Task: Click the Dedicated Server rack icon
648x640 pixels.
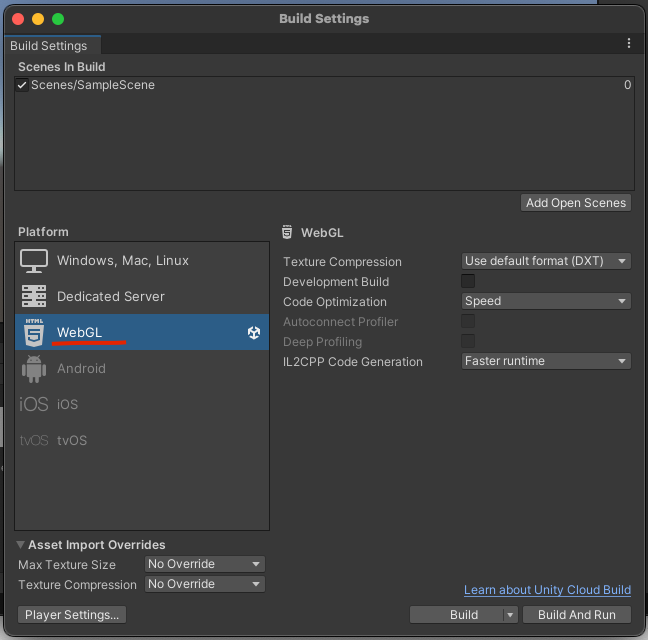Action: pyautogui.click(x=34, y=296)
